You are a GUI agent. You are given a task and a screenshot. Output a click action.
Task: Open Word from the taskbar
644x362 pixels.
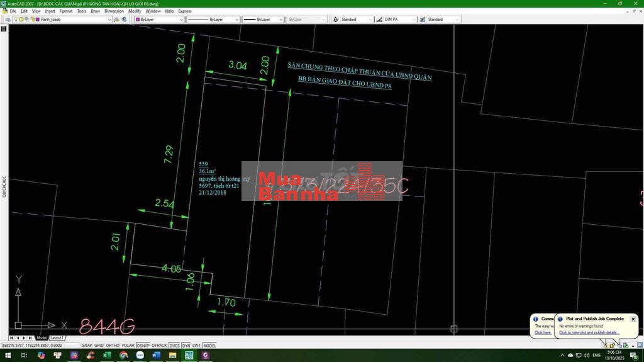156,356
